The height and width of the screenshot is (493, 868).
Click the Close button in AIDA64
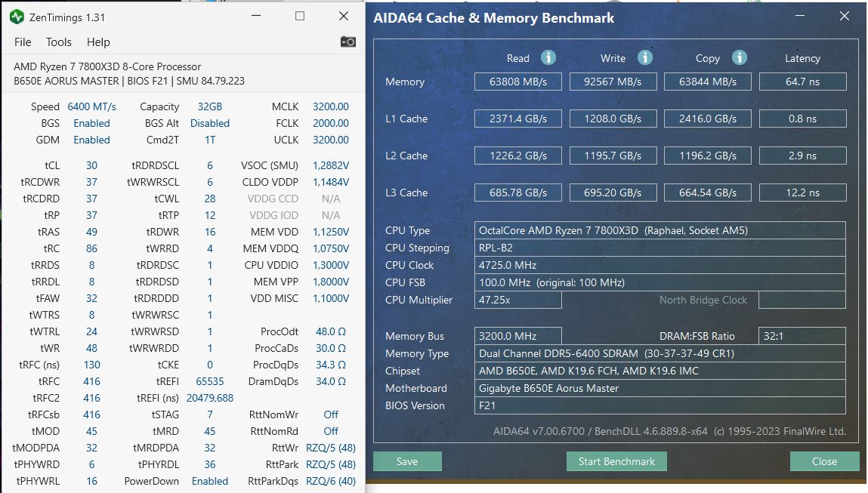click(823, 461)
